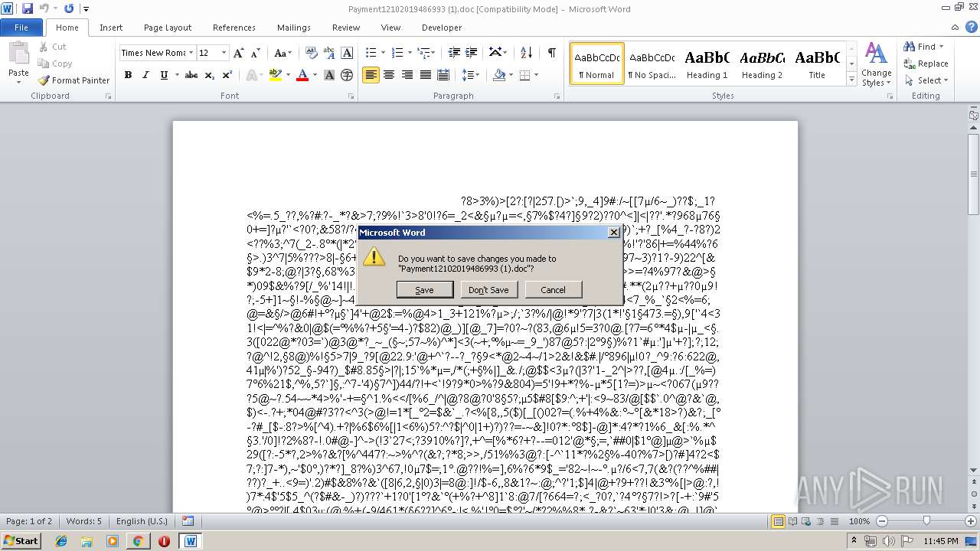Image resolution: width=980 pixels, height=551 pixels.
Task: Toggle Align Text Left
Action: pyautogui.click(x=371, y=75)
